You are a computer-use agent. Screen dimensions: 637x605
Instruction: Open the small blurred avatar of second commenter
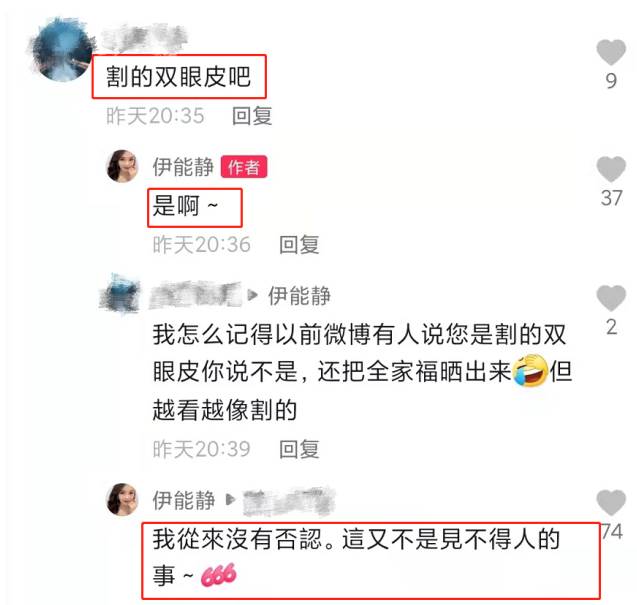(x=119, y=295)
